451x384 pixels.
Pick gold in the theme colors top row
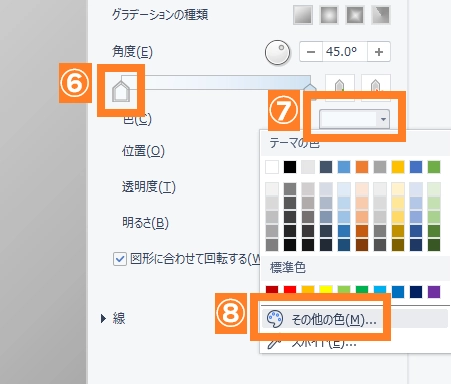click(x=398, y=167)
